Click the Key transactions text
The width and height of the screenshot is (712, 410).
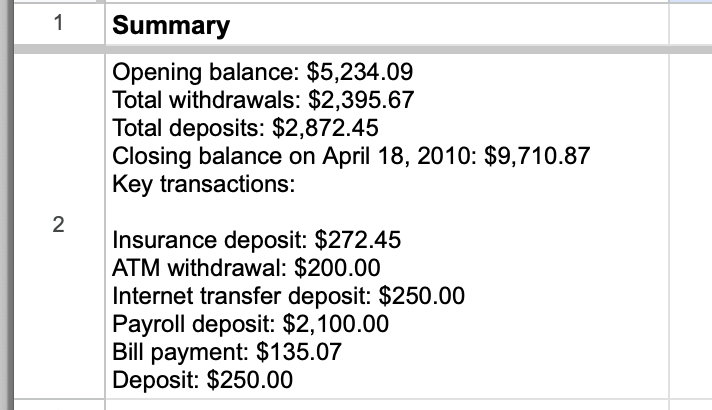[203, 184]
